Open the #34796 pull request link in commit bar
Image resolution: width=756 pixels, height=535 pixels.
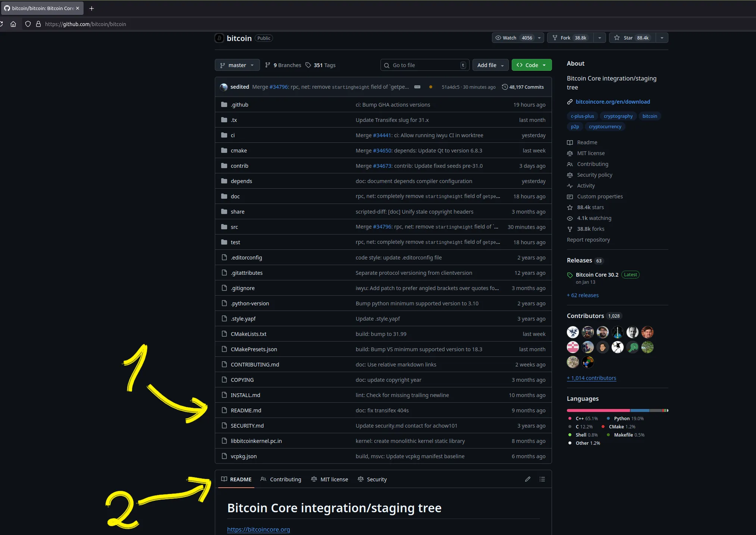click(x=279, y=87)
